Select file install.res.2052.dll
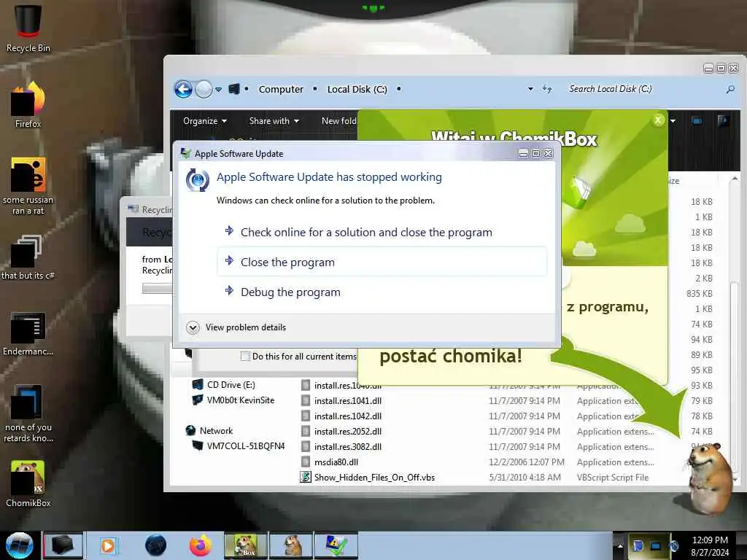Image resolution: width=747 pixels, height=560 pixels. [x=341, y=432]
